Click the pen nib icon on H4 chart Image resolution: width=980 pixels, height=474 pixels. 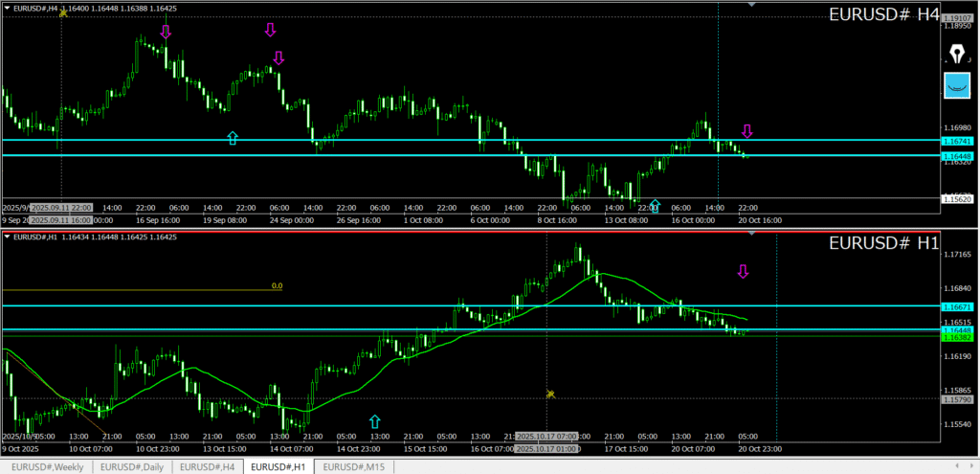click(x=956, y=52)
